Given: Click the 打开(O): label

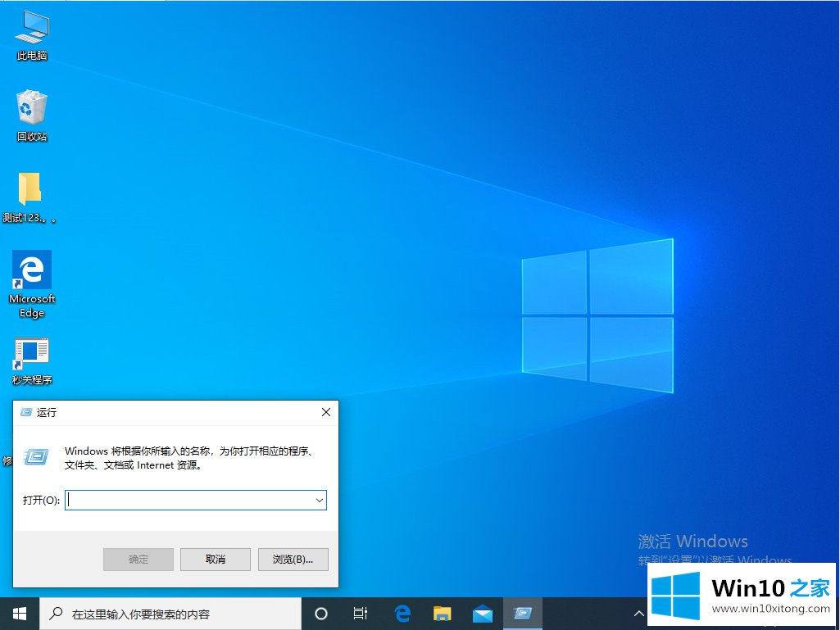Looking at the screenshot, I should (x=41, y=501).
